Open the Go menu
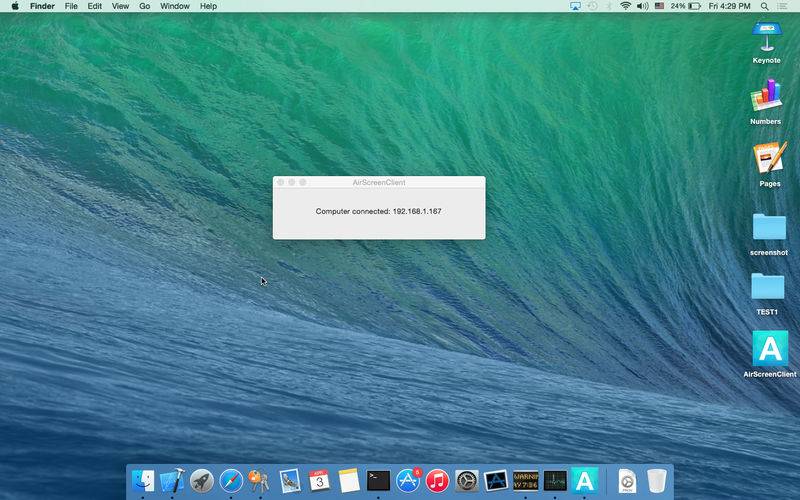The width and height of the screenshot is (800, 500). point(144,6)
